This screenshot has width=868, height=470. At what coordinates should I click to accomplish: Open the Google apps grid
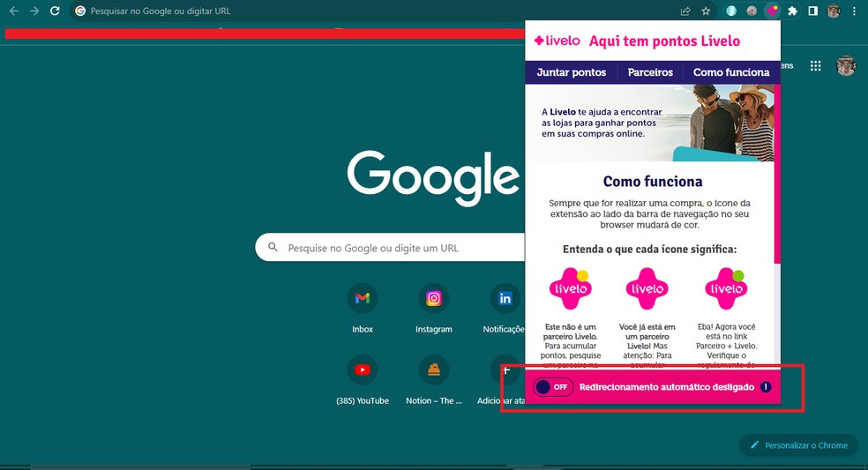[815, 66]
